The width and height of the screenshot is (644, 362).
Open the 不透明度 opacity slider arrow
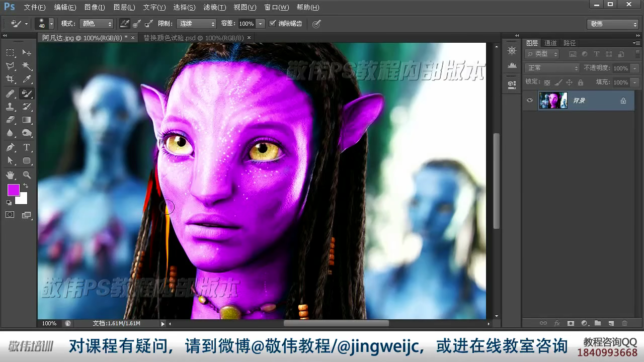click(x=635, y=68)
